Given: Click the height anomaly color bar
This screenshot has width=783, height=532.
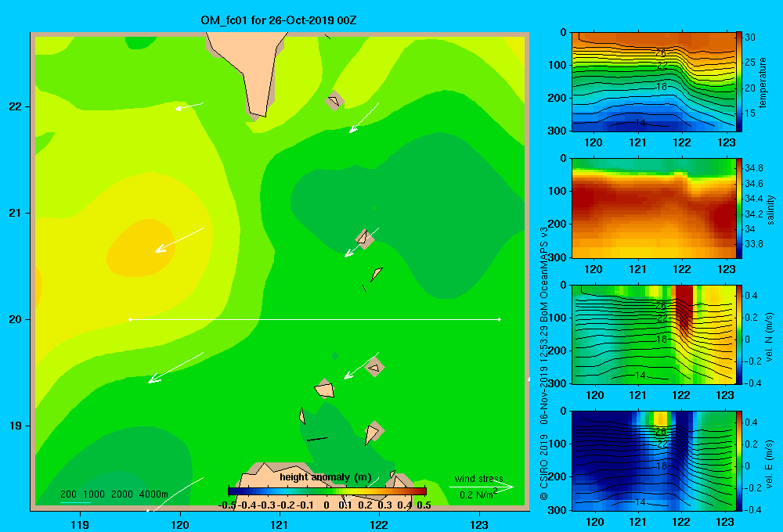Looking at the screenshot, I should click(327, 491).
